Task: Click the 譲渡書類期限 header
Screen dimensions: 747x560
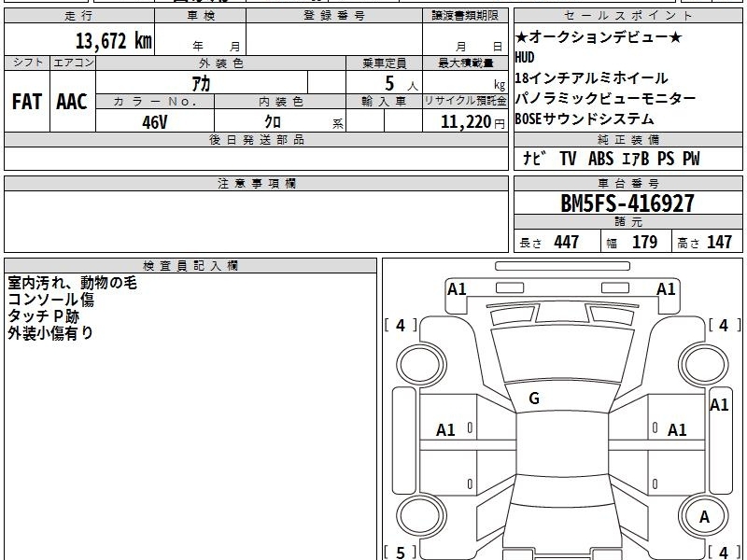Action: coord(465,16)
